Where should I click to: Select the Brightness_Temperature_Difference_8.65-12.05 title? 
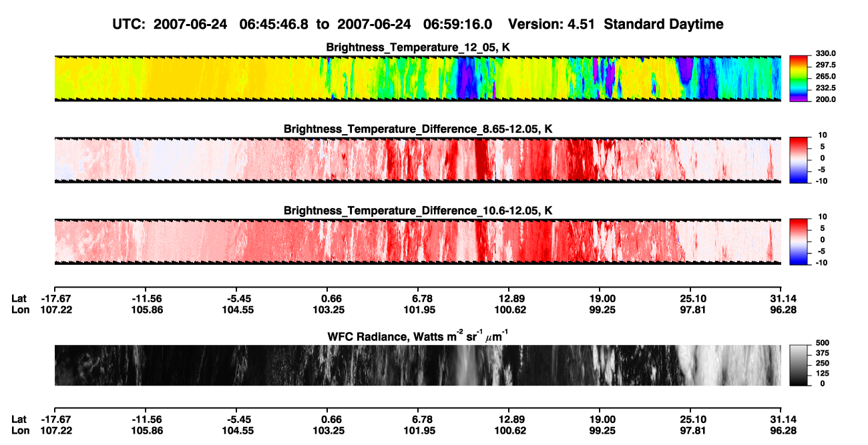(x=419, y=129)
